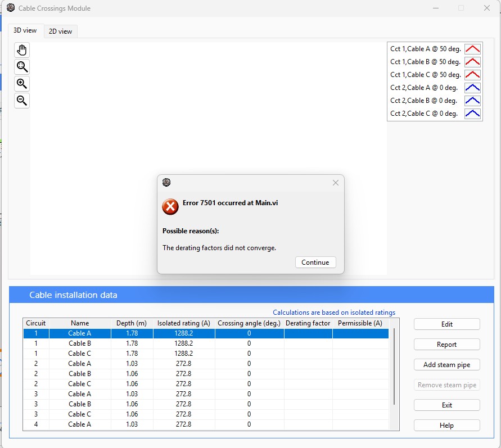Select circuit 1 Cable C row
This screenshot has height=448, width=501.
[206, 354]
